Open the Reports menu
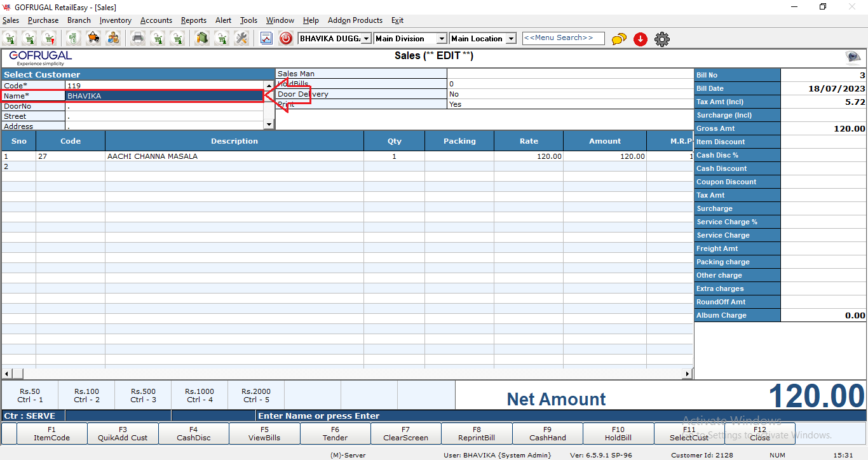This screenshot has width=868, height=460. pos(193,20)
